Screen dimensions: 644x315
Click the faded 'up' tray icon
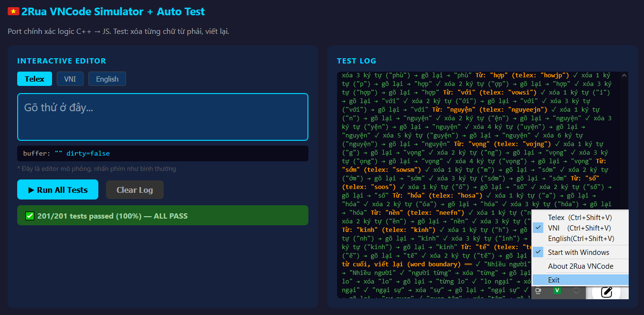pyautogui.click(x=576, y=290)
